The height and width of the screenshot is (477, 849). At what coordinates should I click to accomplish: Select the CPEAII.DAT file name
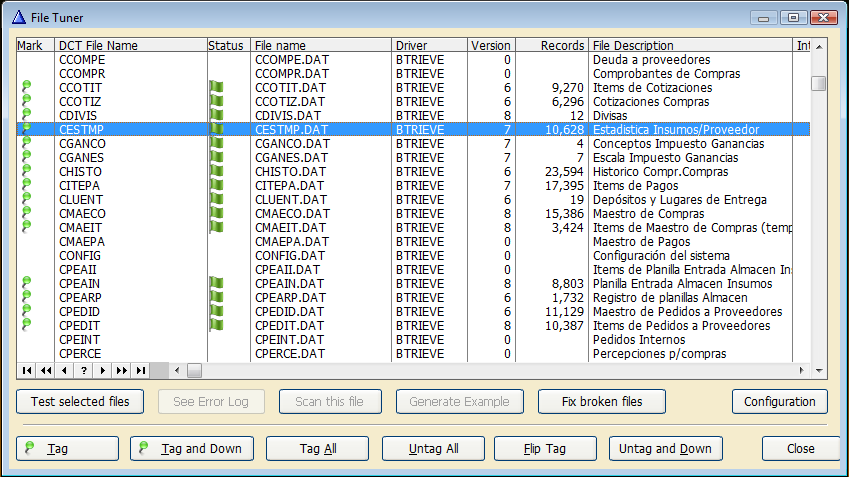288,270
